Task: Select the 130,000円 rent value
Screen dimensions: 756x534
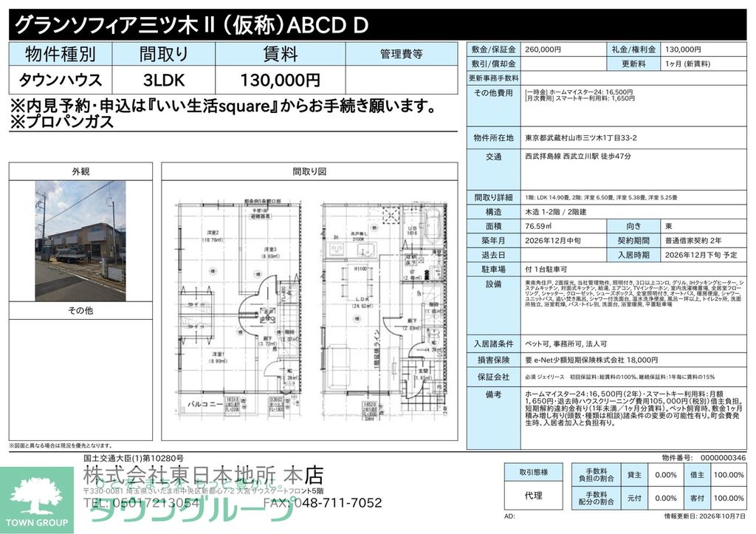Action: [x=280, y=80]
